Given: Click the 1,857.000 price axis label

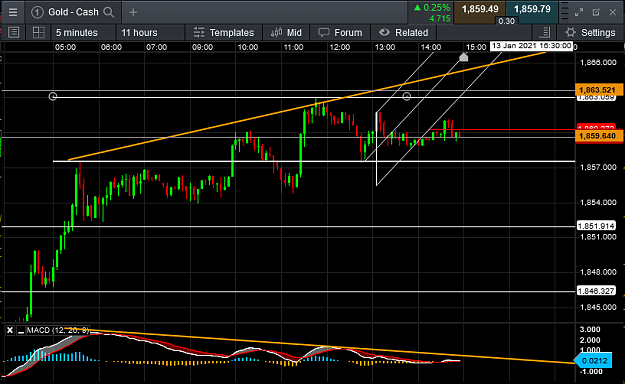Looking at the screenshot, I should point(598,167).
